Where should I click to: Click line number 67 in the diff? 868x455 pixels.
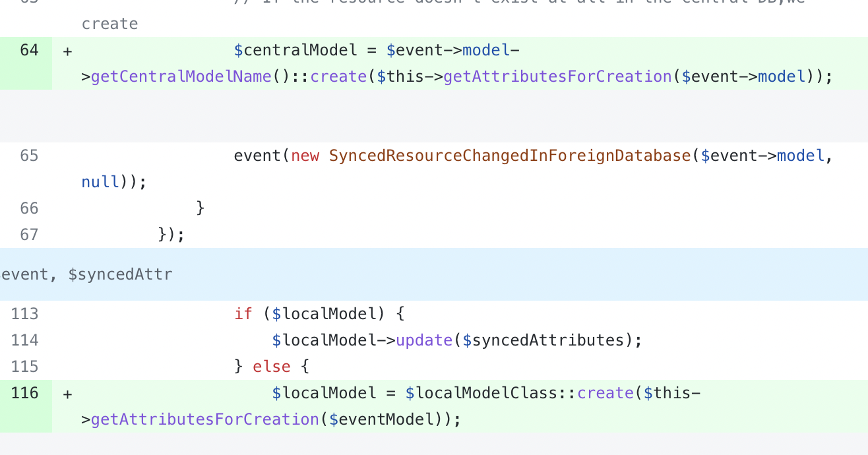tap(29, 235)
